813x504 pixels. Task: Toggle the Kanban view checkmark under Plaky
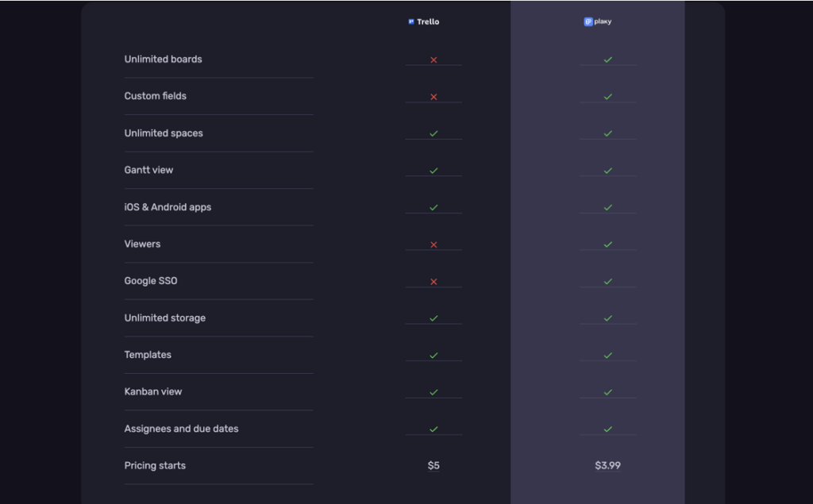coord(607,391)
